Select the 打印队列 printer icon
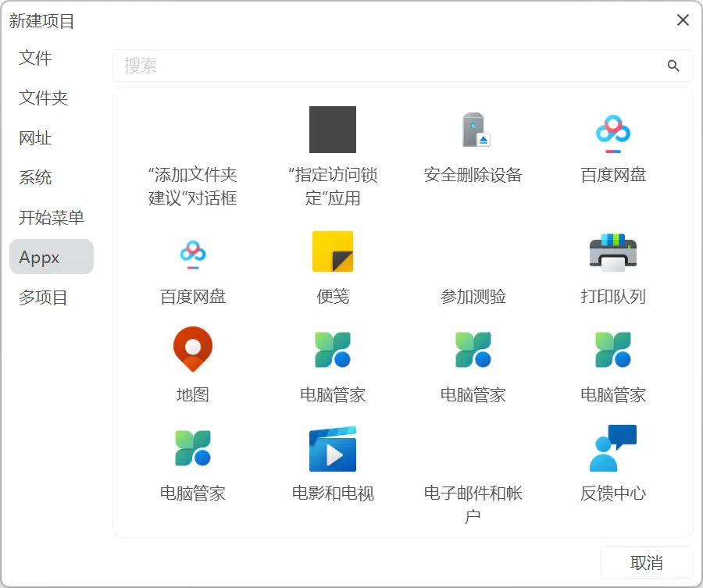703x588 pixels. tap(613, 253)
